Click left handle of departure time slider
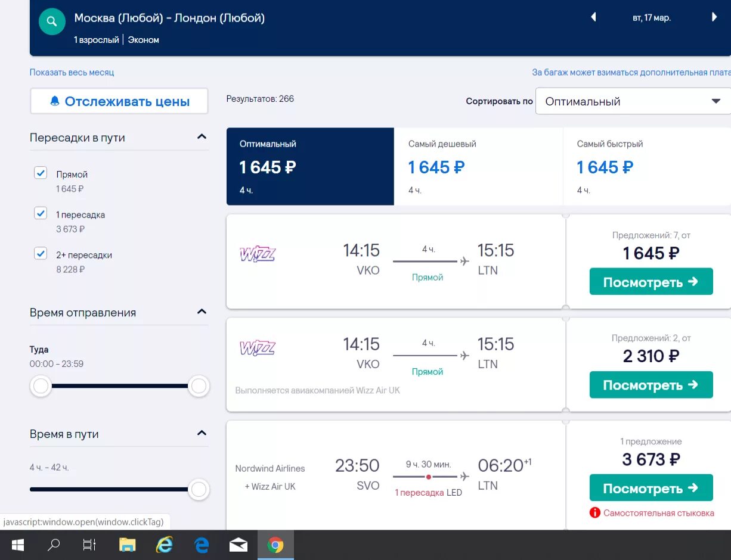 41,387
